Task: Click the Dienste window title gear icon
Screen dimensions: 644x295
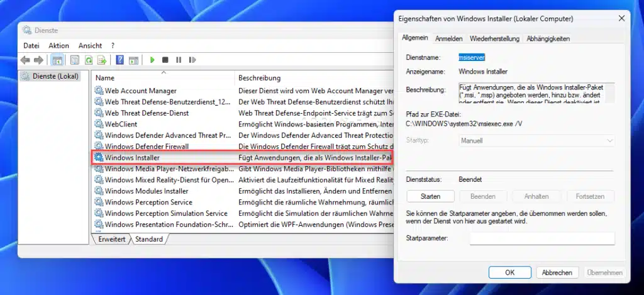Action: [26, 30]
